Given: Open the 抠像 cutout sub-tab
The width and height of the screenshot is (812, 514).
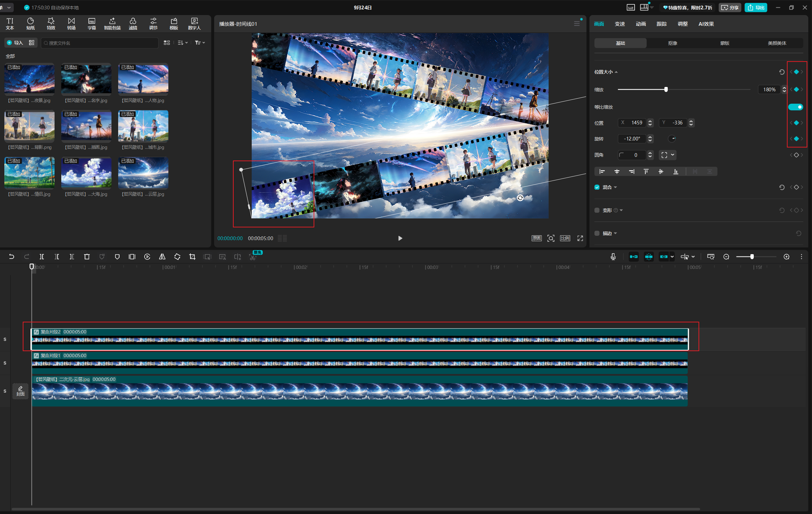Looking at the screenshot, I should pos(673,43).
